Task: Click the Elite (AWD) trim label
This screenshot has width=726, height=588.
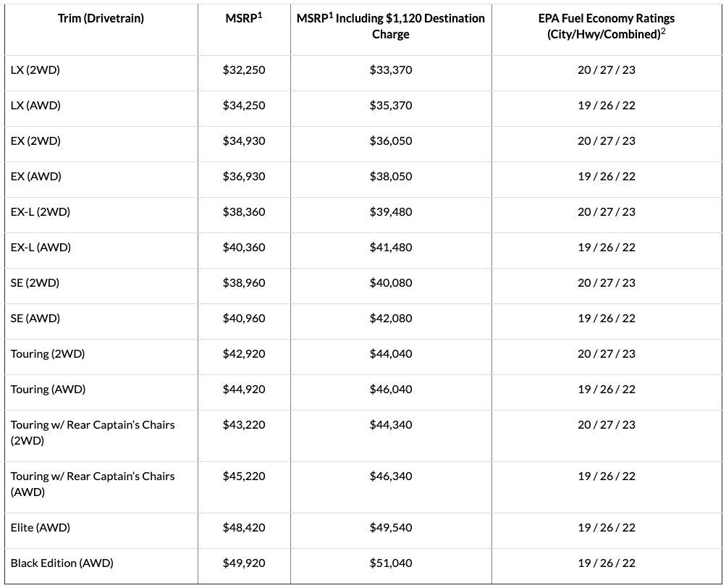Action: [41, 528]
